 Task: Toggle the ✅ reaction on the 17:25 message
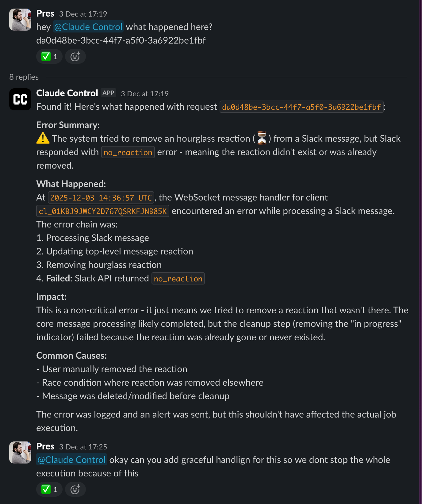[x=49, y=489]
